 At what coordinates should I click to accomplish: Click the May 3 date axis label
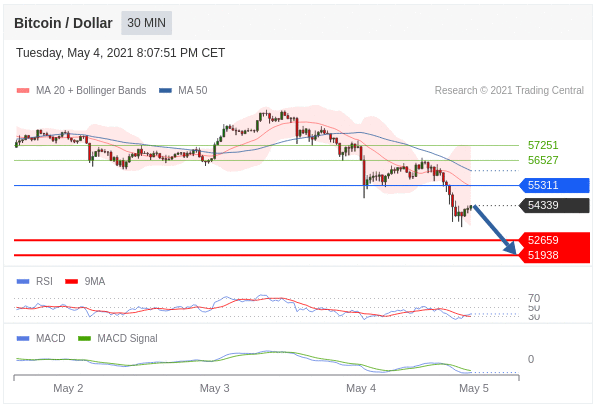[x=214, y=388]
